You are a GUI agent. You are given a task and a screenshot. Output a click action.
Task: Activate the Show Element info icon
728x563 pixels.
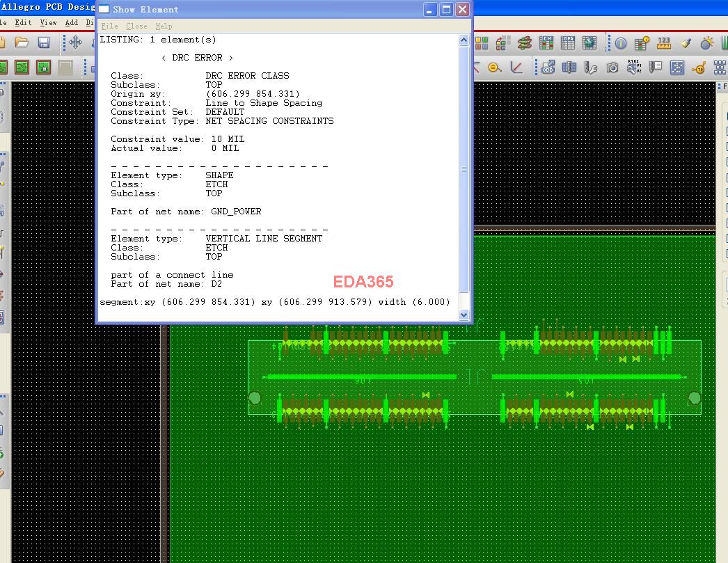(621, 43)
